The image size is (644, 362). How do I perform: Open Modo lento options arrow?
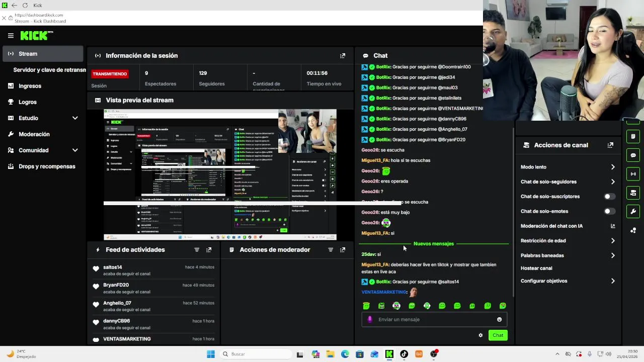tap(613, 167)
